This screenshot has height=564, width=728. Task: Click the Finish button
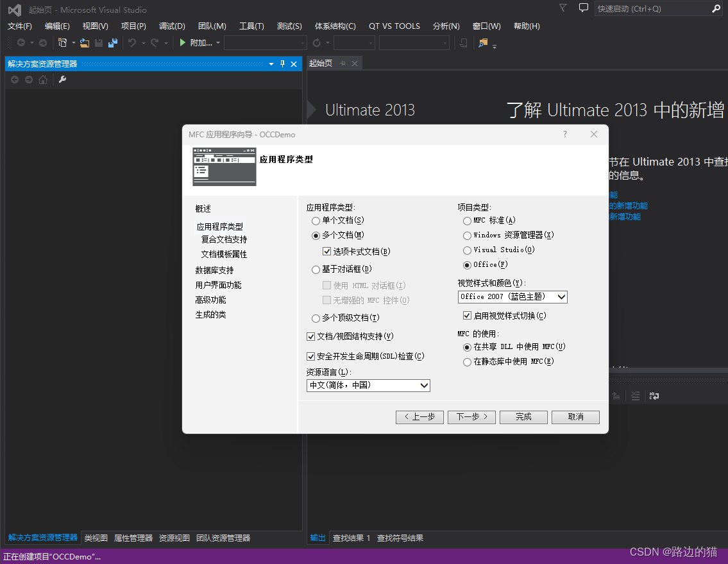pos(524,417)
